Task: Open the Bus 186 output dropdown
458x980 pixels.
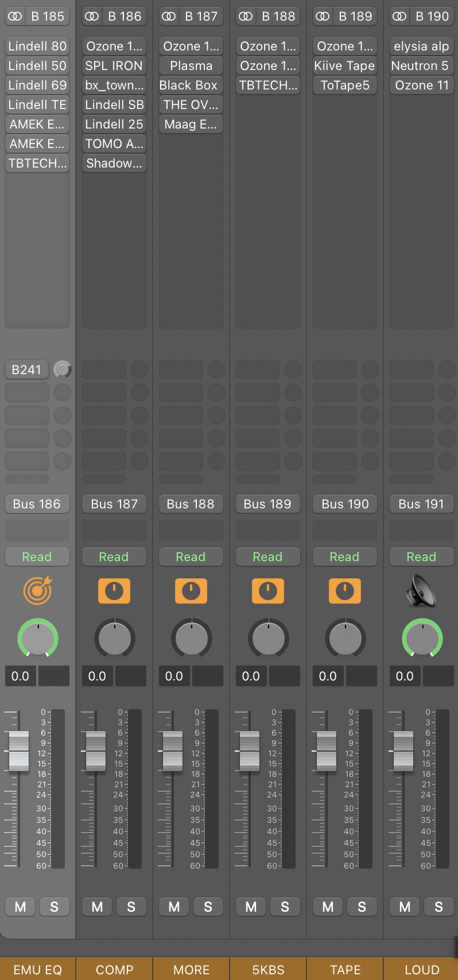Action: click(37, 504)
